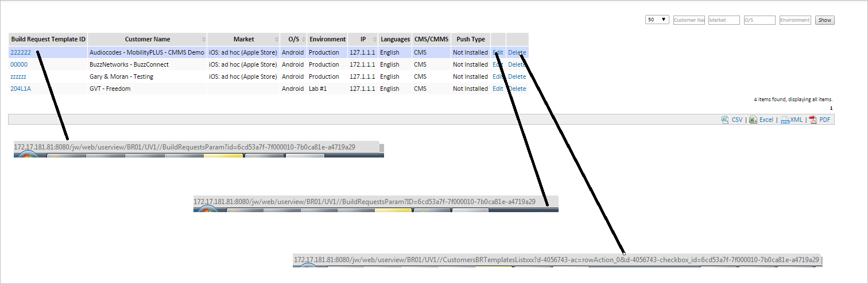Click the Languages column header

coord(395,39)
